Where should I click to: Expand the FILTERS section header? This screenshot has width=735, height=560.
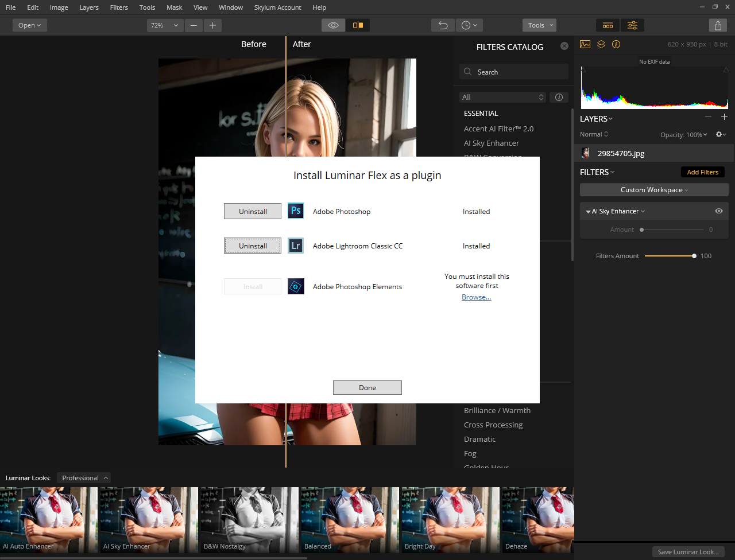(x=597, y=172)
